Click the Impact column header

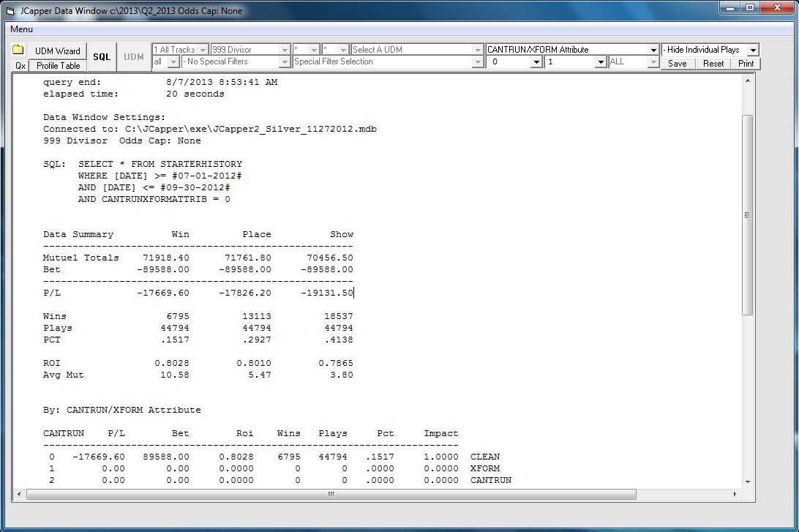pos(441,434)
